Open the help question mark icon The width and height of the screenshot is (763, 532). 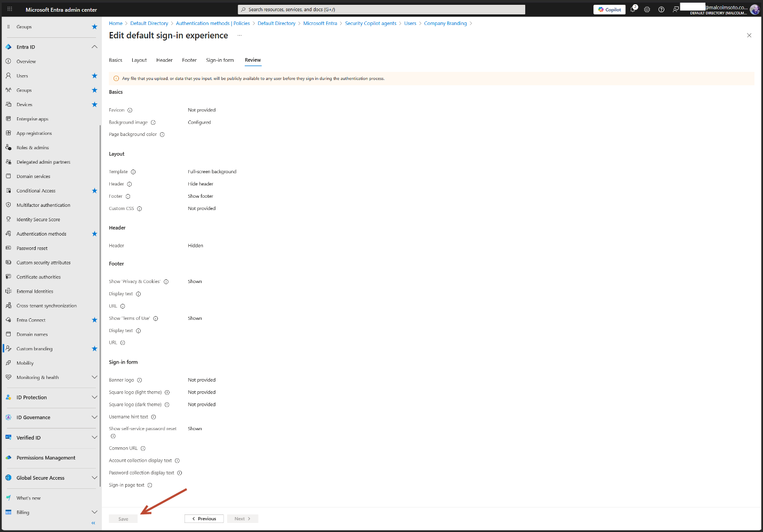(661, 9)
